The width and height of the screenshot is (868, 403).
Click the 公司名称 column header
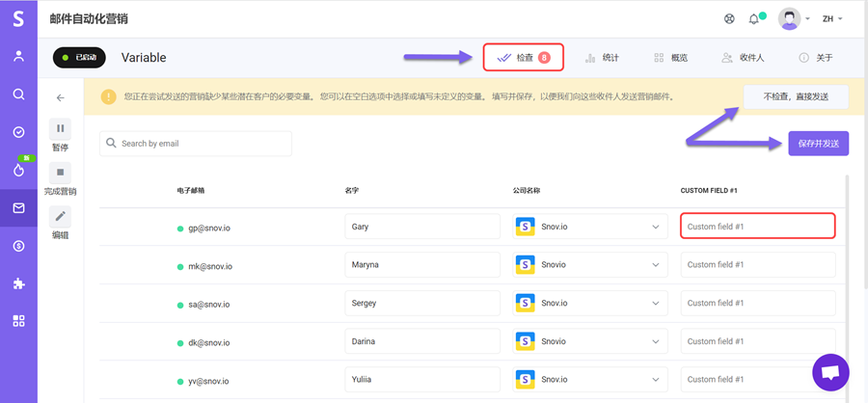(527, 191)
